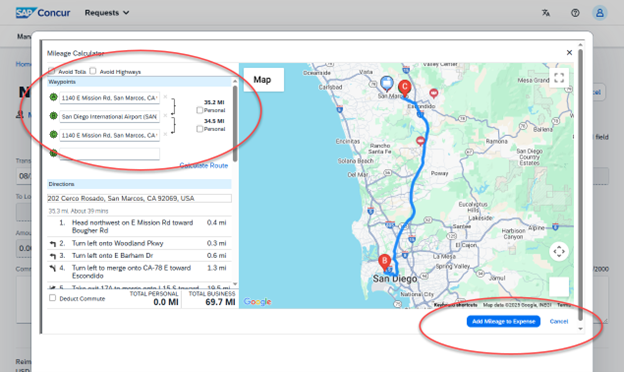Check the Deduct Commute option
This screenshot has height=372, width=624.
click(52, 298)
